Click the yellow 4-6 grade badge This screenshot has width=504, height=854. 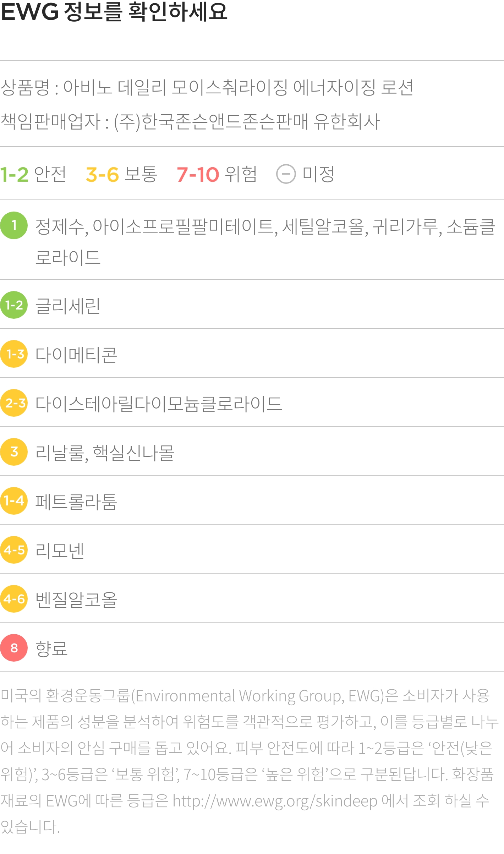click(14, 599)
